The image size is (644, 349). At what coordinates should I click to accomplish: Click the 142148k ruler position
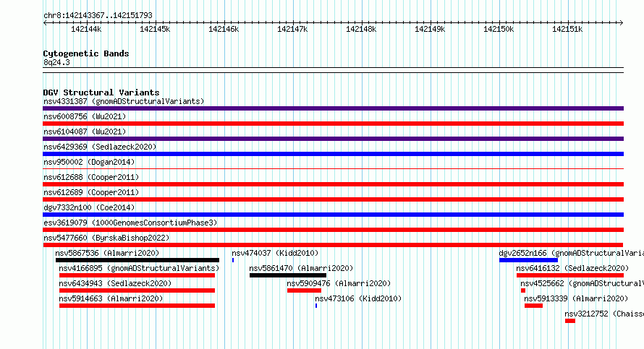[361, 29]
